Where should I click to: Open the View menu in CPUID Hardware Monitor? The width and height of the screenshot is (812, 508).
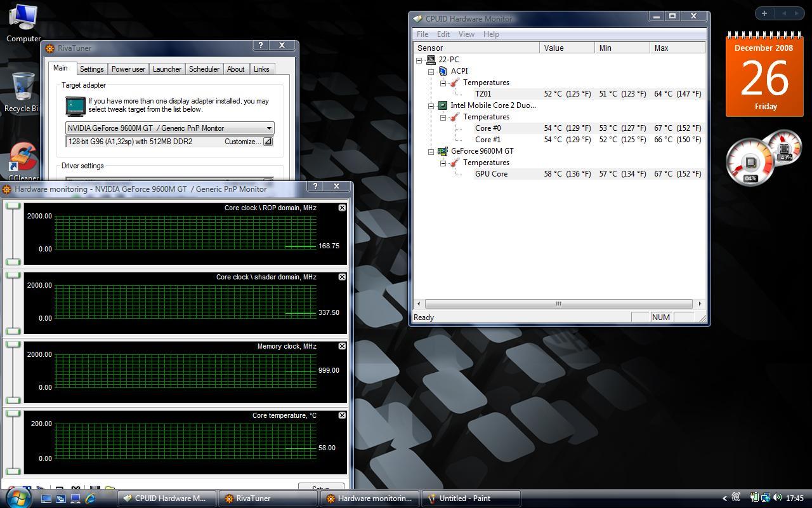[466, 34]
